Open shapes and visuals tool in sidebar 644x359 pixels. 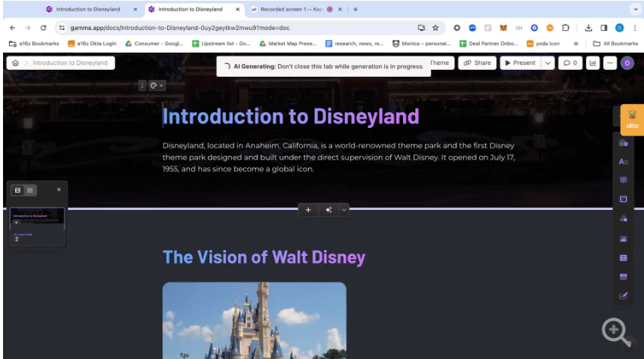pyautogui.click(x=623, y=218)
